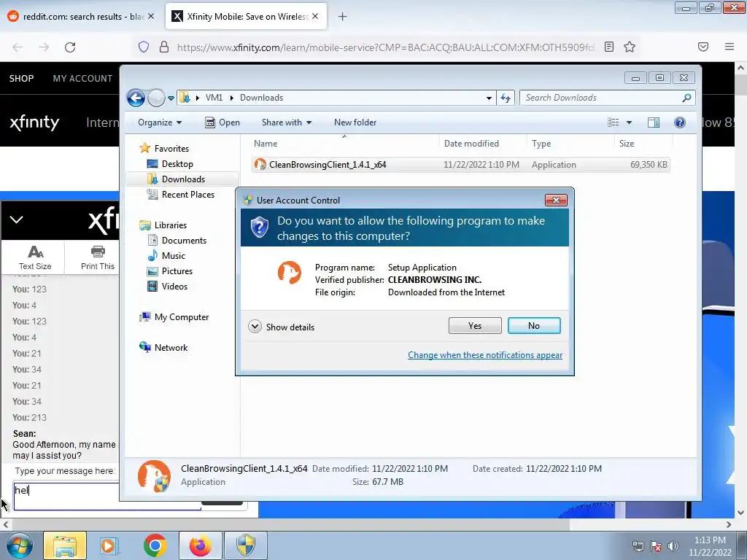Screen dimensions: 747x560
Task: Open Chrome from taskbar
Action: click(x=155, y=545)
